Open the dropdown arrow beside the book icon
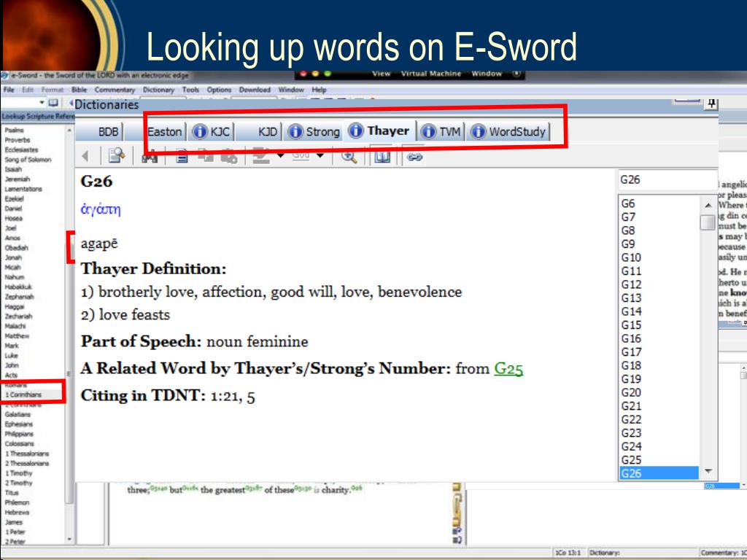747x560 pixels. pos(42,103)
